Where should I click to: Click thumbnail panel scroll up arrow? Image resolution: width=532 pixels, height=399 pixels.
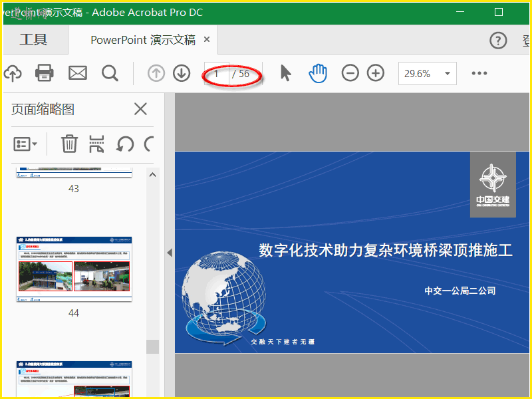point(153,175)
